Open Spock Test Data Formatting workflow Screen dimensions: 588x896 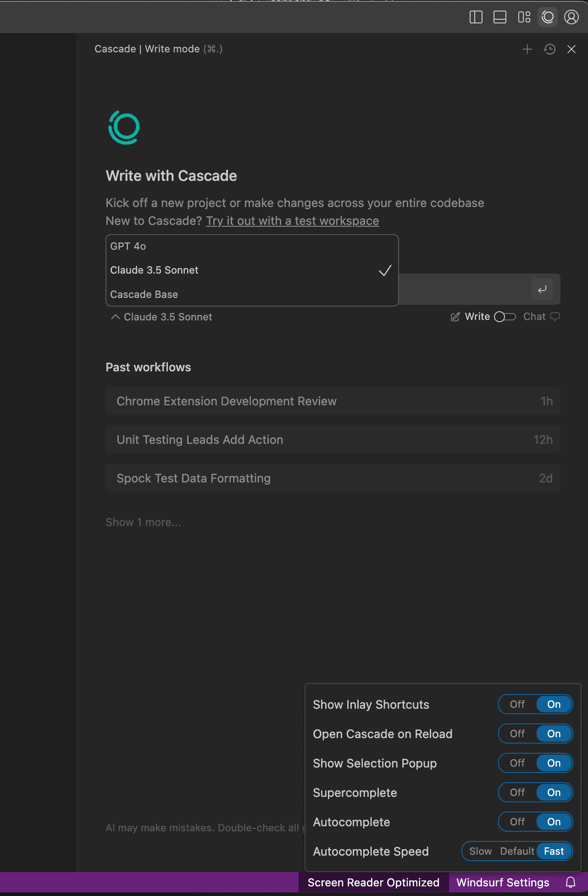333,478
